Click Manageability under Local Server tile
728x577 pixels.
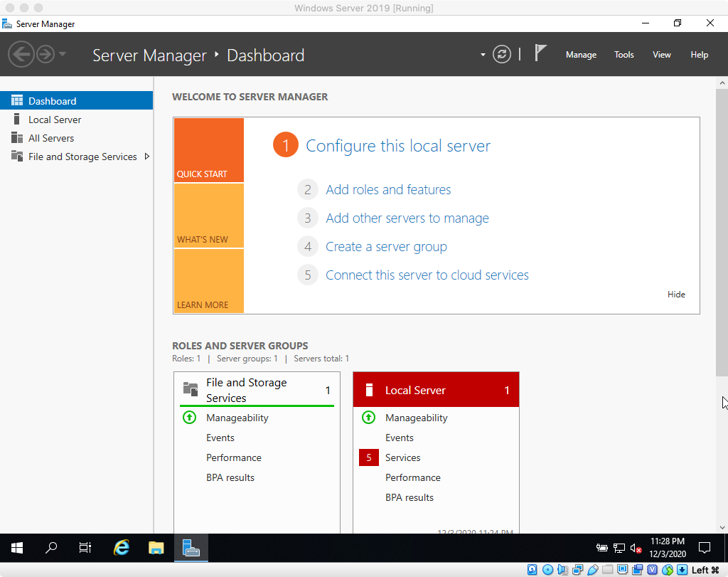click(417, 418)
